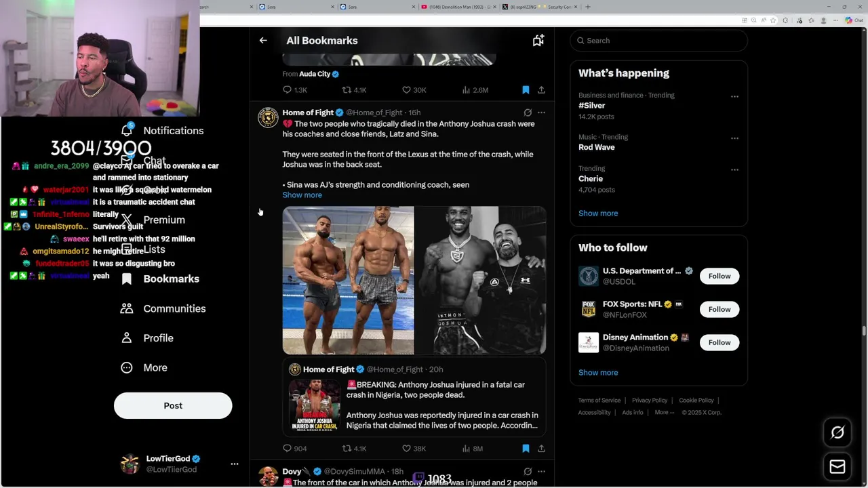Open Disney Animation profile avatar

589,342
